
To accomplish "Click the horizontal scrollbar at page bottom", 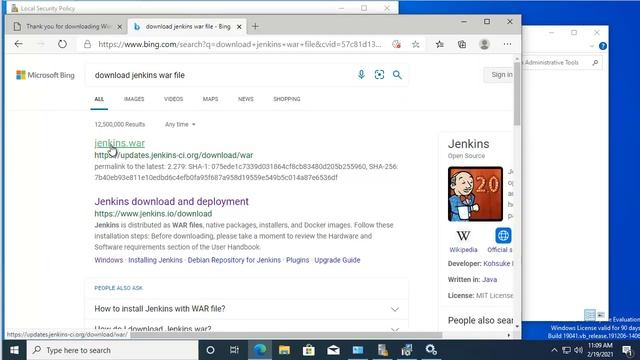I will [x=286, y=335].
